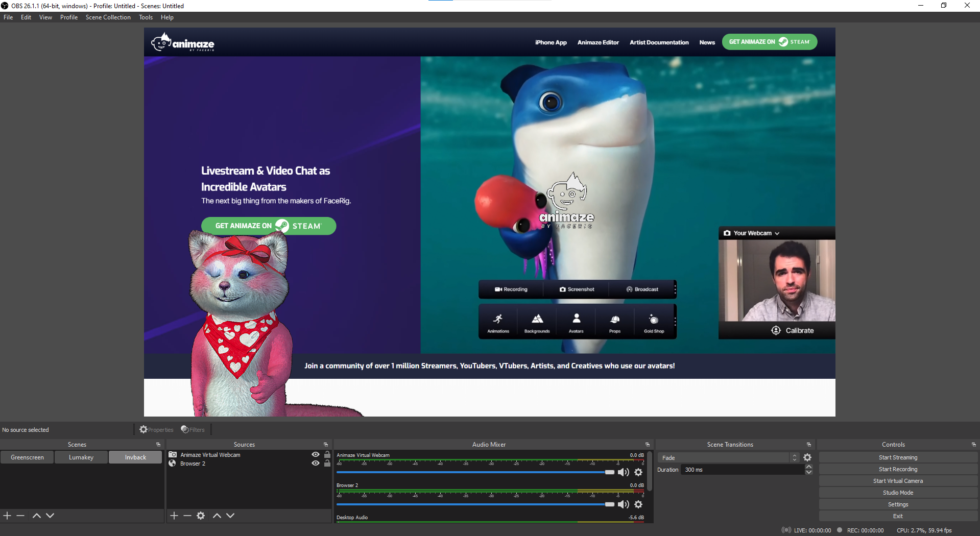The width and height of the screenshot is (980, 536).
Task: Increase the transition duration with up arrow
Action: (x=809, y=467)
